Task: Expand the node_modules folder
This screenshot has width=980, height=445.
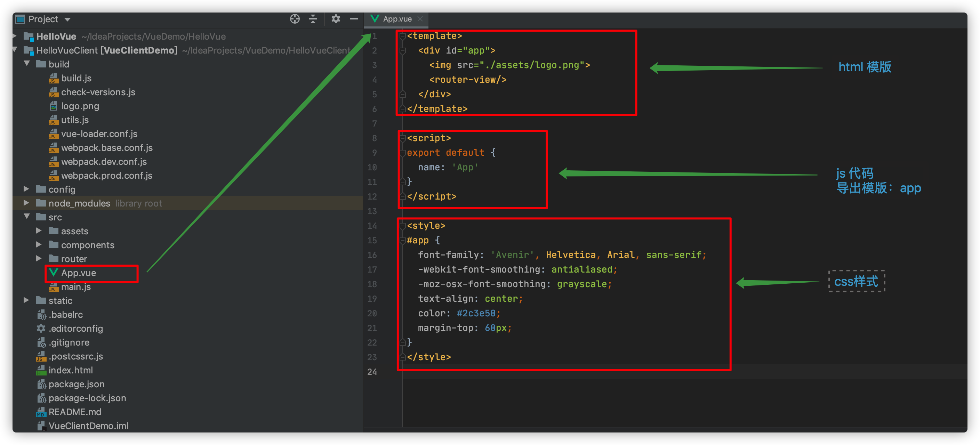Action: tap(26, 203)
